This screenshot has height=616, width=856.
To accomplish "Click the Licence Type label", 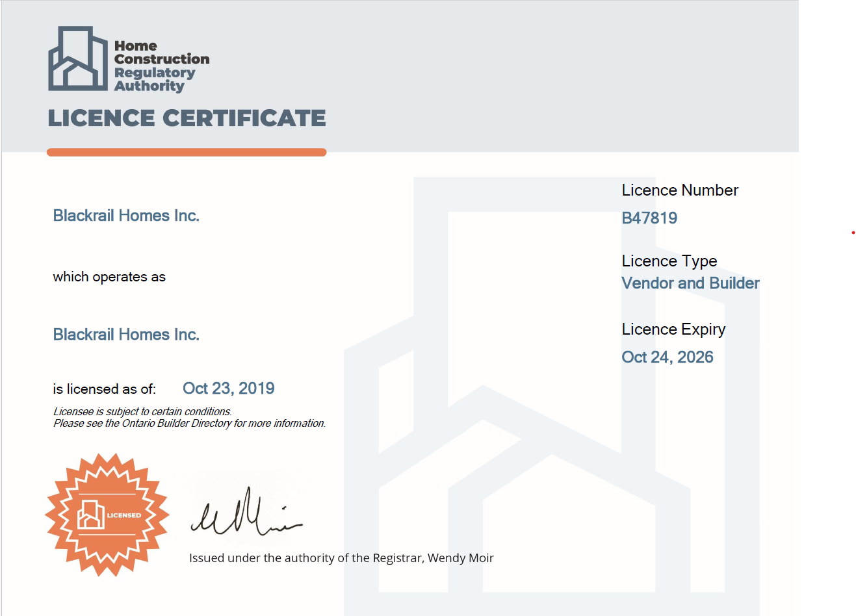I will 669,261.
